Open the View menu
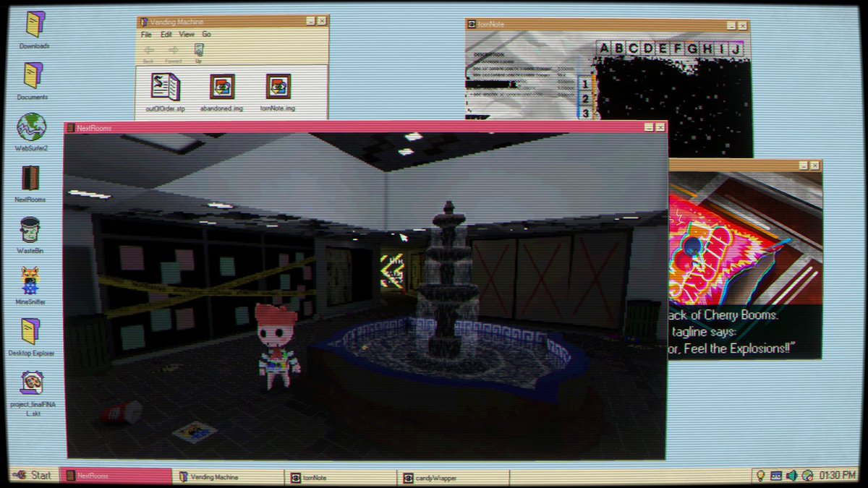This screenshot has width=868, height=488. click(187, 34)
